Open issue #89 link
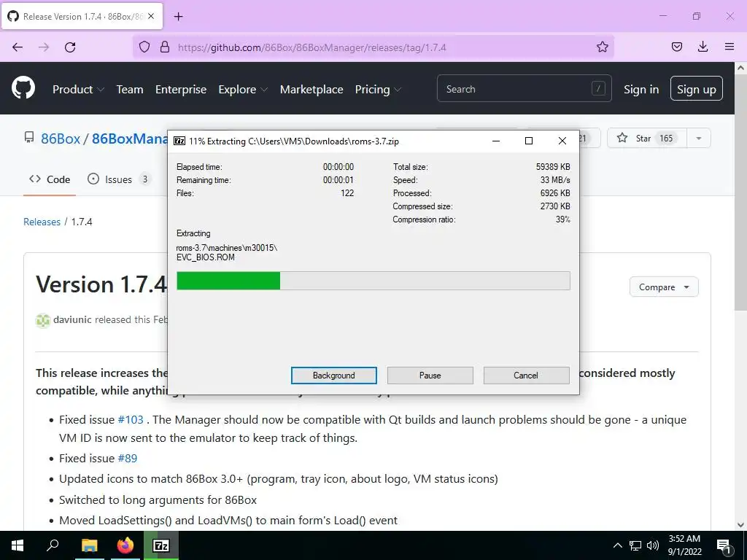 click(128, 458)
